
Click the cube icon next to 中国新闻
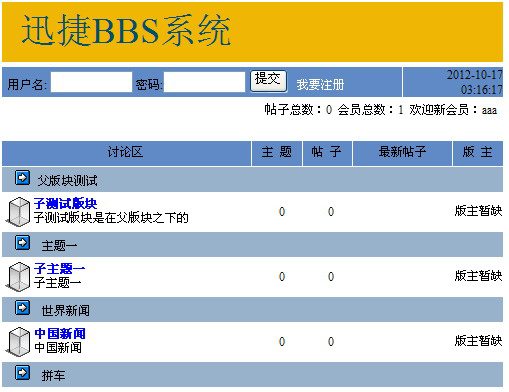click(19, 342)
